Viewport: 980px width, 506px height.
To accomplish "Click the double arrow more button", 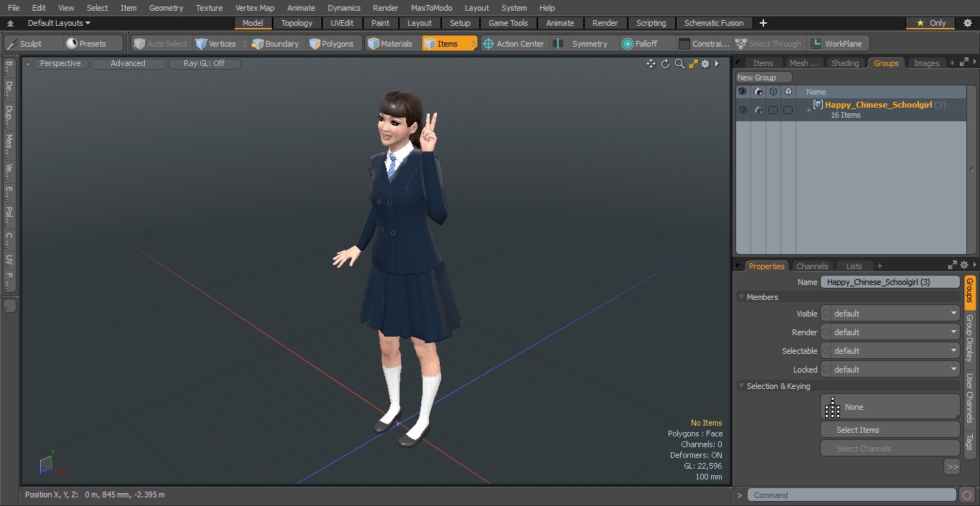I will tap(952, 467).
